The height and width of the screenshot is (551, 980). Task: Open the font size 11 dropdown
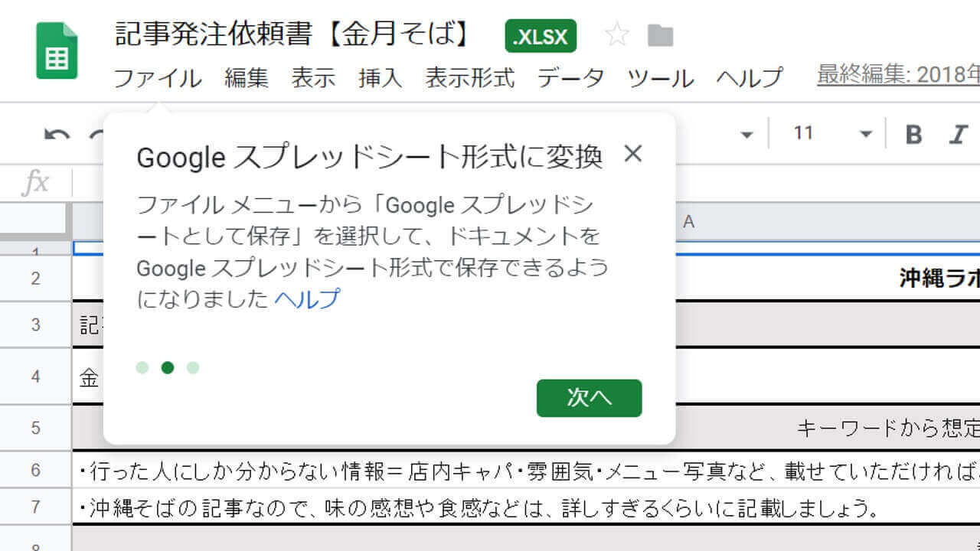point(866,135)
